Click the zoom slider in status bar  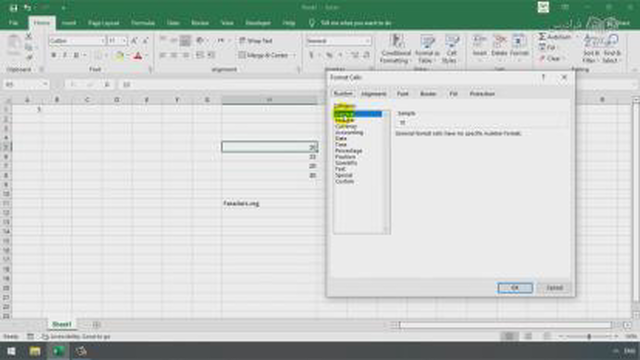pyautogui.click(x=589, y=336)
